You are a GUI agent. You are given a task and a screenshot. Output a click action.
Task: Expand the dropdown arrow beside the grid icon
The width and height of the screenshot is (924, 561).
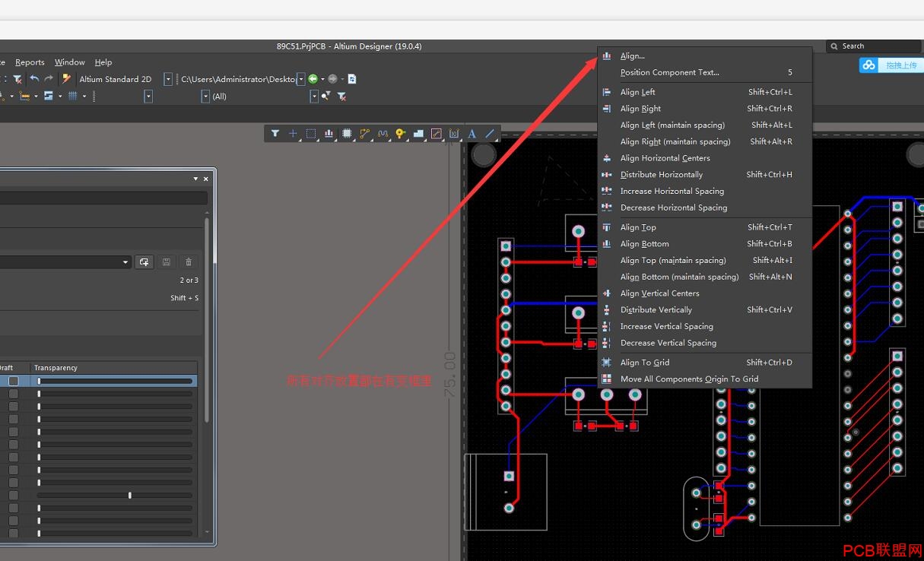click(x=84, y=97)
